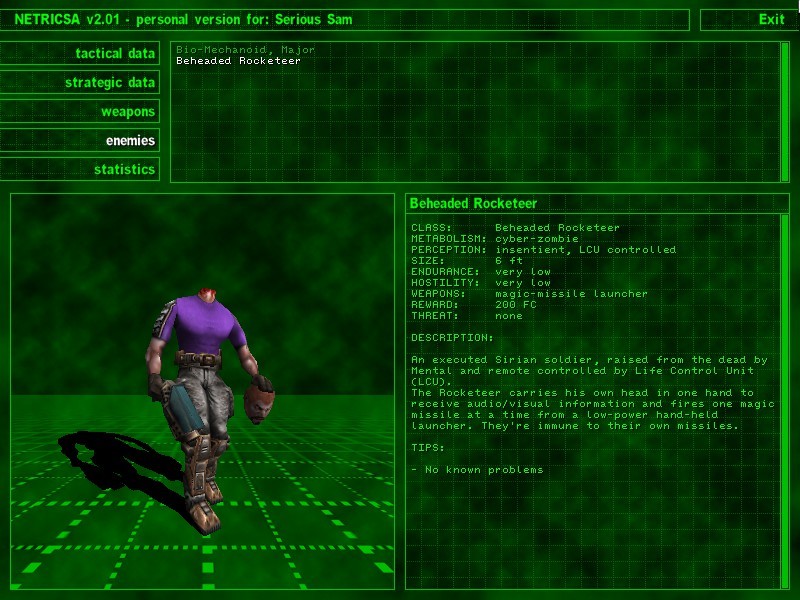This screenshot has width=800, height=600.
Task: Switch to strategic data section
Action: pos(80,82)
